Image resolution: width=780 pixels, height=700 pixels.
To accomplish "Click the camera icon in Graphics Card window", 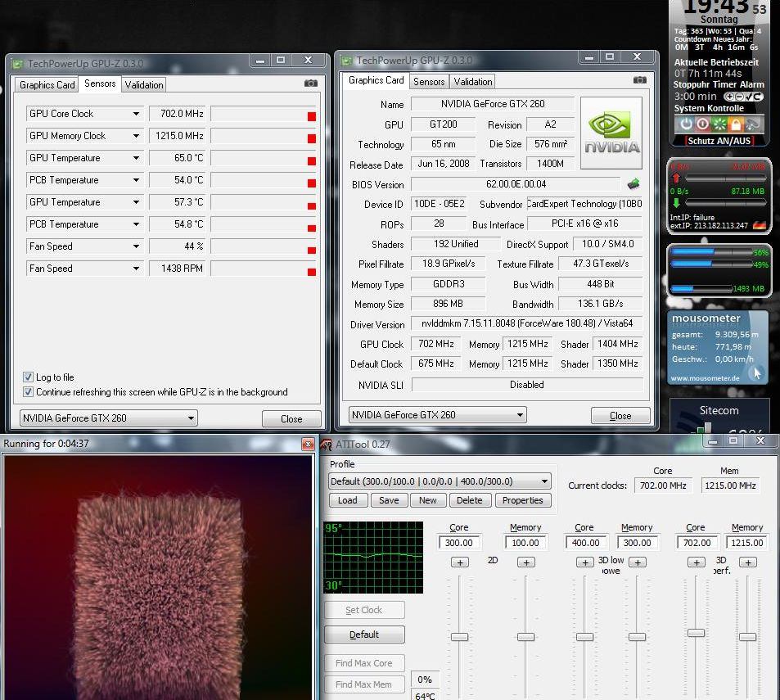I will (x=640, y=79).
